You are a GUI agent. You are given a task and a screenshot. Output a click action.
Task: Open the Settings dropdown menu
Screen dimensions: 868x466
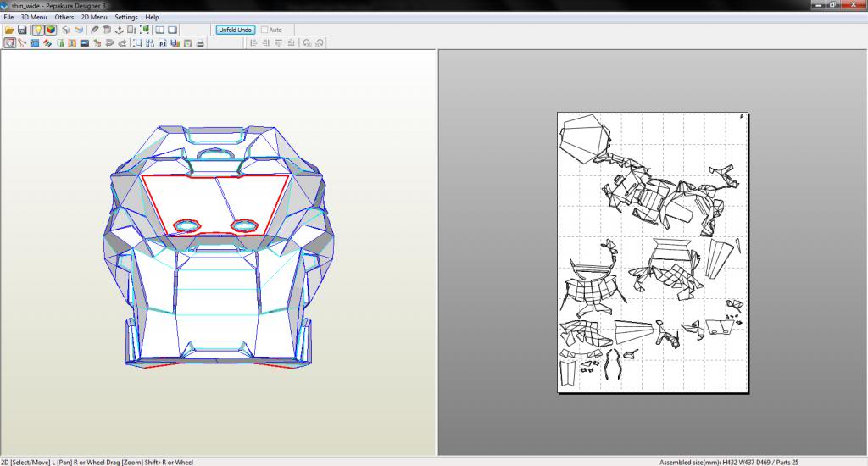[126, 17]
